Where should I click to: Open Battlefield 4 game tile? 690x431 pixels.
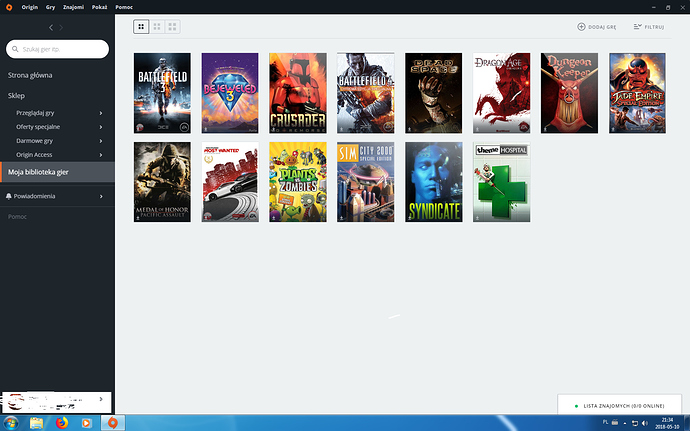(x=366, y=93)
